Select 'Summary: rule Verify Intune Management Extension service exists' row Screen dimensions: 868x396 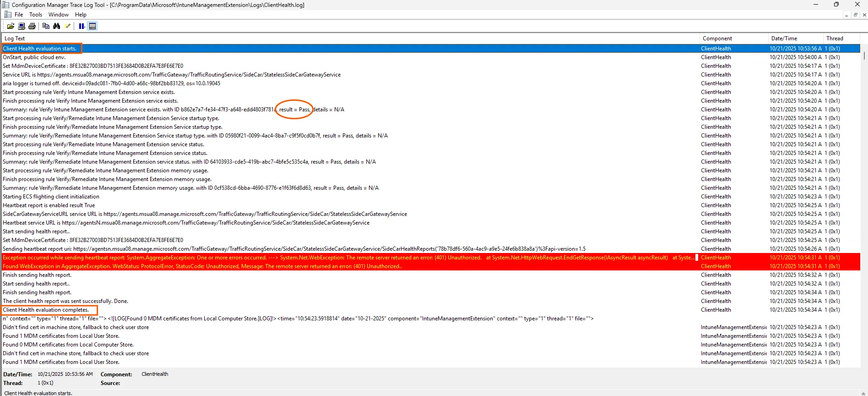pos(431,110)
